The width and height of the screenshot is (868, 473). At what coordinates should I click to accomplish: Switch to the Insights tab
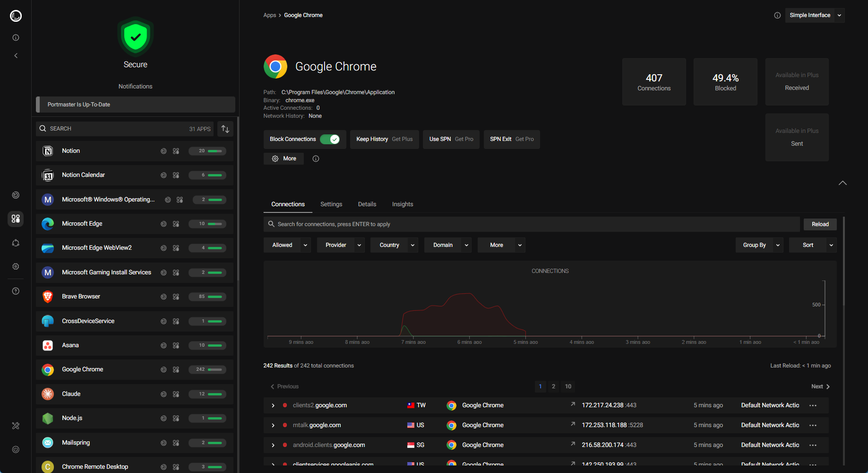[x=402, y=204]
